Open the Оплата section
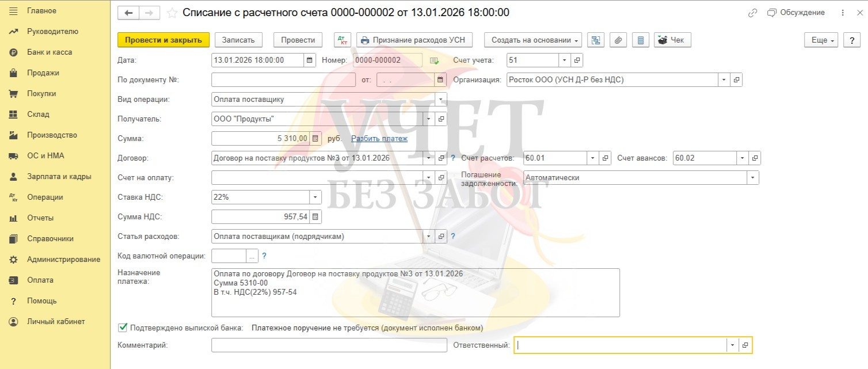Image resolution: width=868 pixels, height=369 pixels. pos(40,280)
